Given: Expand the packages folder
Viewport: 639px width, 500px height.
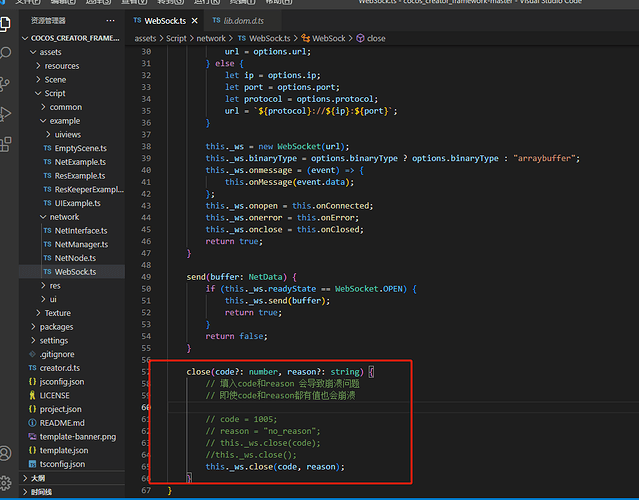Looking at the screenshot, I should (56, 326).
